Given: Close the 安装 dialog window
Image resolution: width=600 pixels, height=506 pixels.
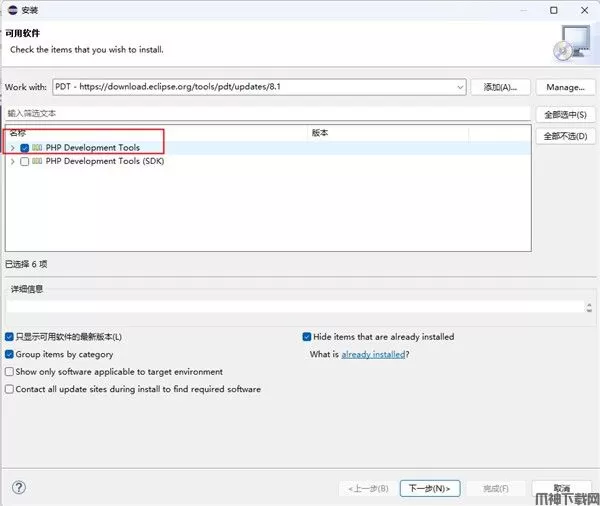Looking at the screenshot, I should tap(585, 10).
